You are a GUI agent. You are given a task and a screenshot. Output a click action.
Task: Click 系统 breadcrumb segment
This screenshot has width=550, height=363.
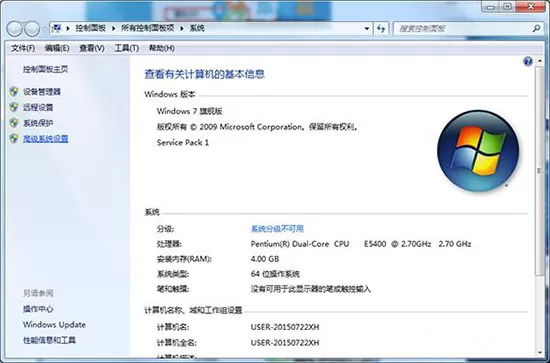(197, 28)
